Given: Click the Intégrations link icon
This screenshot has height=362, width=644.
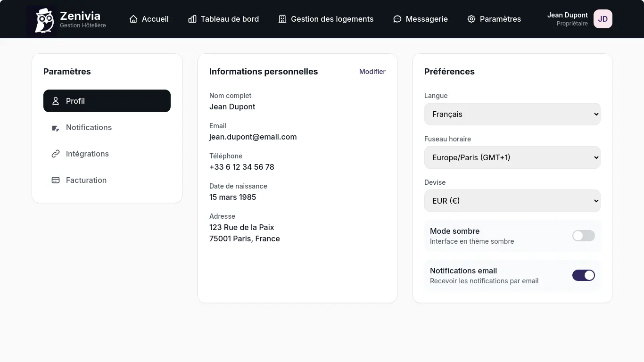Looking at the screenshot, I should pos(55,154).
